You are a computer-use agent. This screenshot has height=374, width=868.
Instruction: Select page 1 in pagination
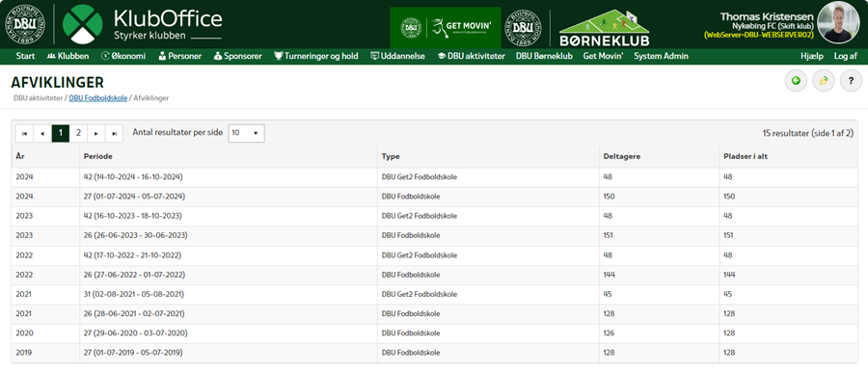click(61, 133)
